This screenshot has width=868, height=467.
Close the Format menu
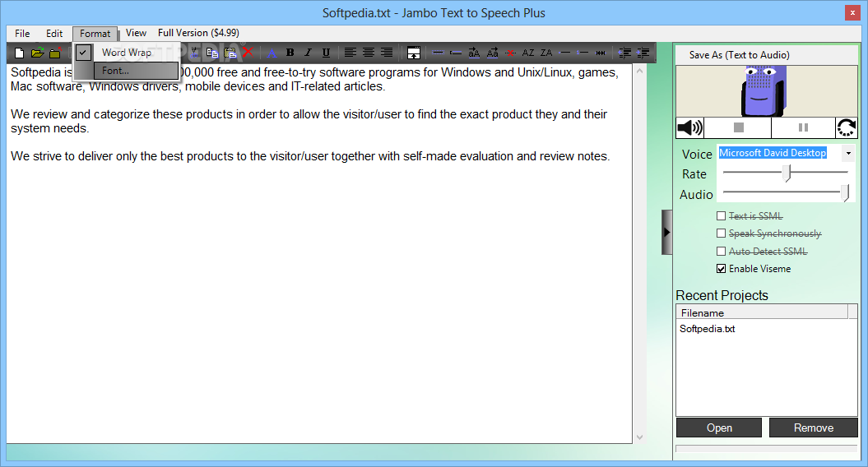pos(95,34)
